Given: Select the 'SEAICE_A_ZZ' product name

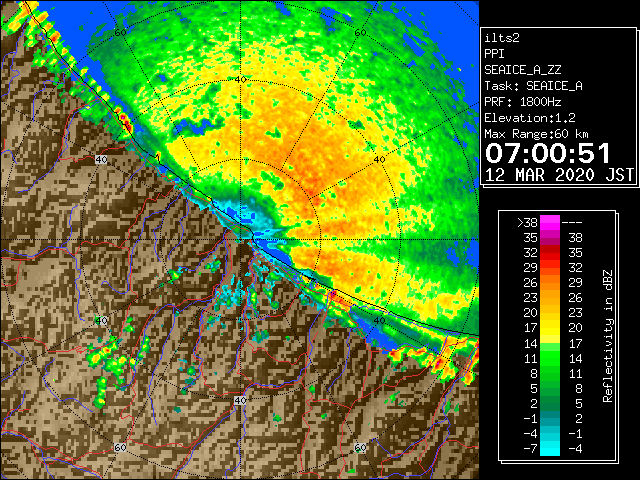Looking at the screenshot, I should tap(523, 70).
